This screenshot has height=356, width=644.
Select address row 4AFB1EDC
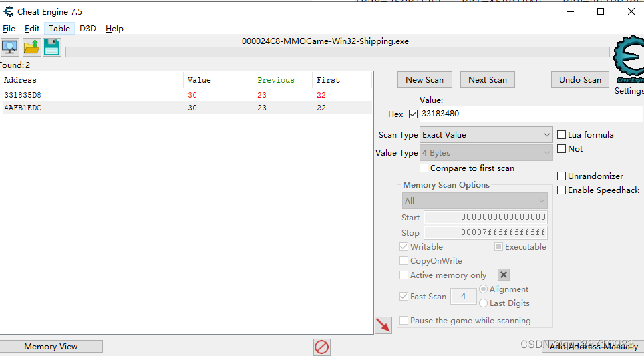pos(187,108)
